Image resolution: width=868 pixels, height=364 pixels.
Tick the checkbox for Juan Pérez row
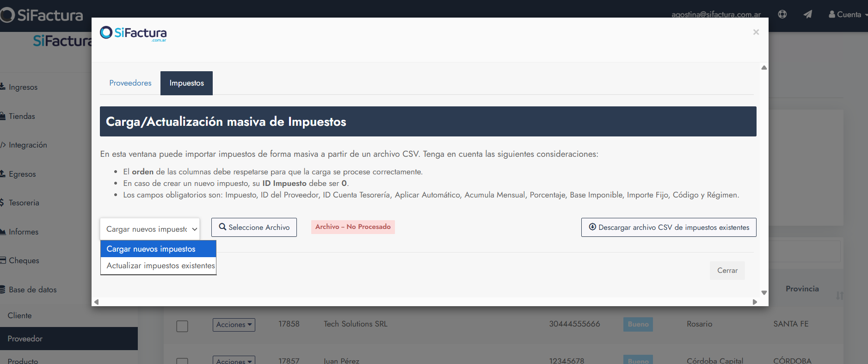(182, 361)
